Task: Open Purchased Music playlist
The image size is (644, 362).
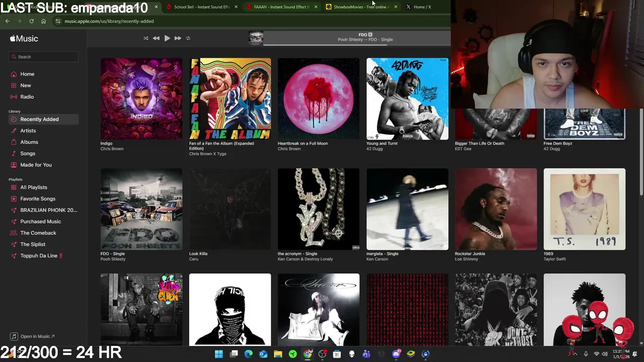Action: (43, 221)
